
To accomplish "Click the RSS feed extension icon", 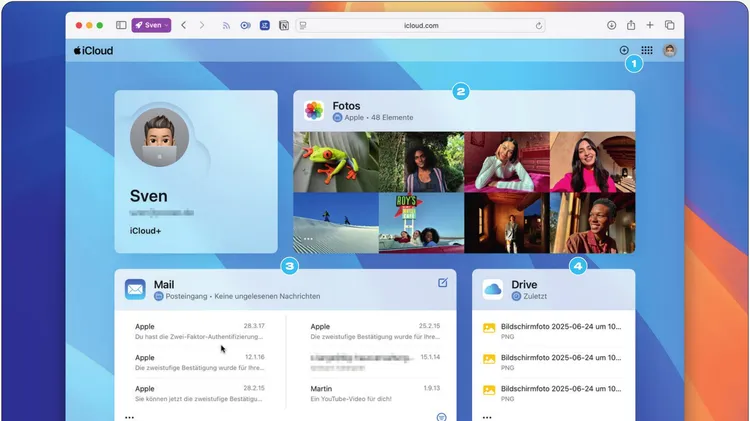I will (226, 25).
